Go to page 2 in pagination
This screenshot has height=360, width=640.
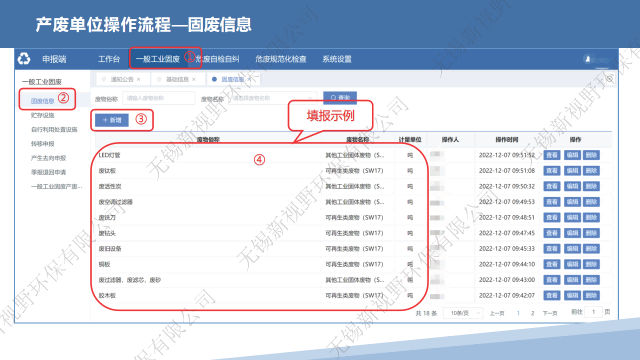[x=532, y=313]
